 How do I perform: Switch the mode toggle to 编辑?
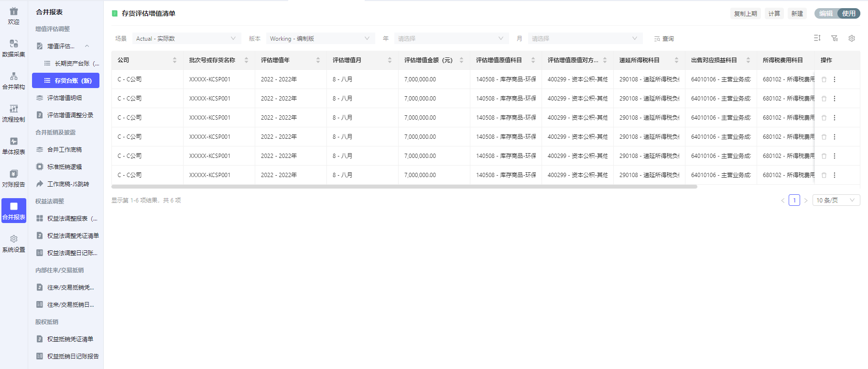(x=826, y=13)
